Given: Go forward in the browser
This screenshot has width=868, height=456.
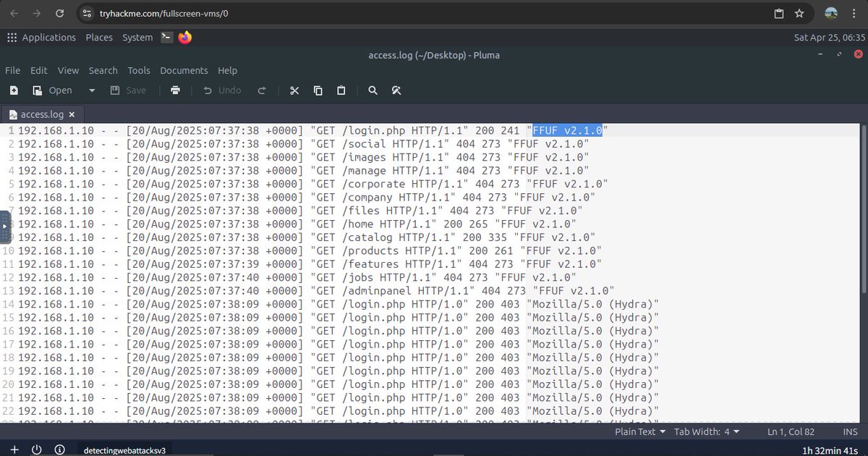Looking at the screenshot, I should pos(37,13).
